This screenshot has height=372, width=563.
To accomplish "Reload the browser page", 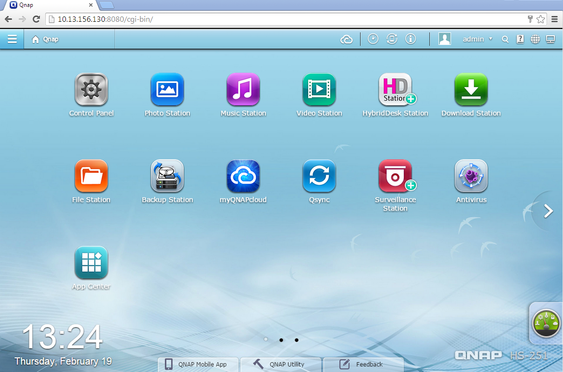I will (36, 19).
